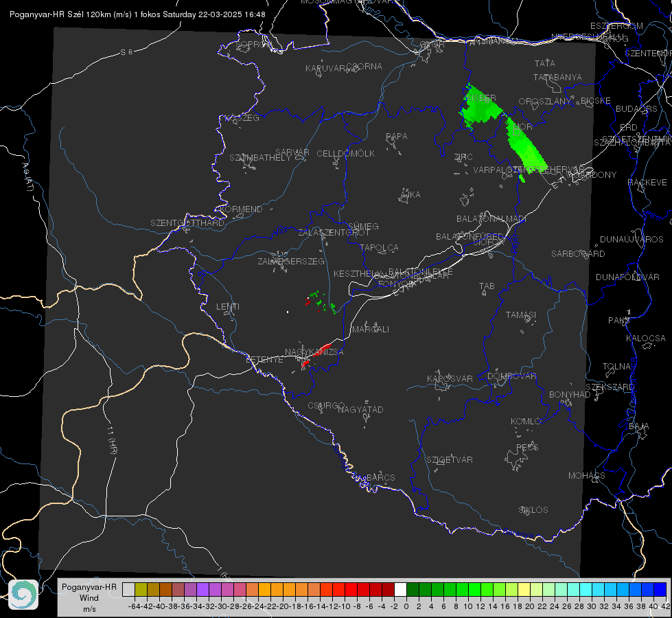Click the DUNAÚJVÁROS city label
This screenshot has height=618, width=672.
[632, 240]
